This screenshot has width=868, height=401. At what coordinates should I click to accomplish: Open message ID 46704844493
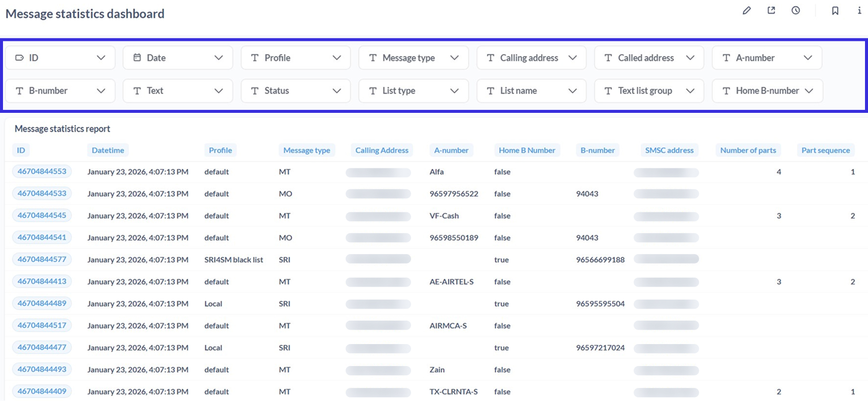(x=42, y=369)
